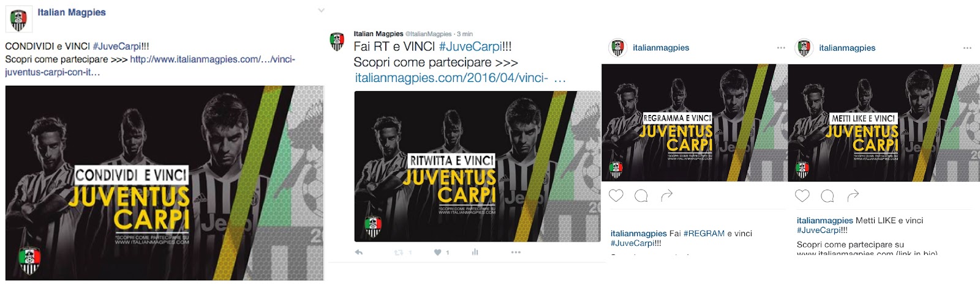View the RITWITTA E VINCI tweet image
The height and width of the screenshot is (288, 980).
[x=477, y=167]
